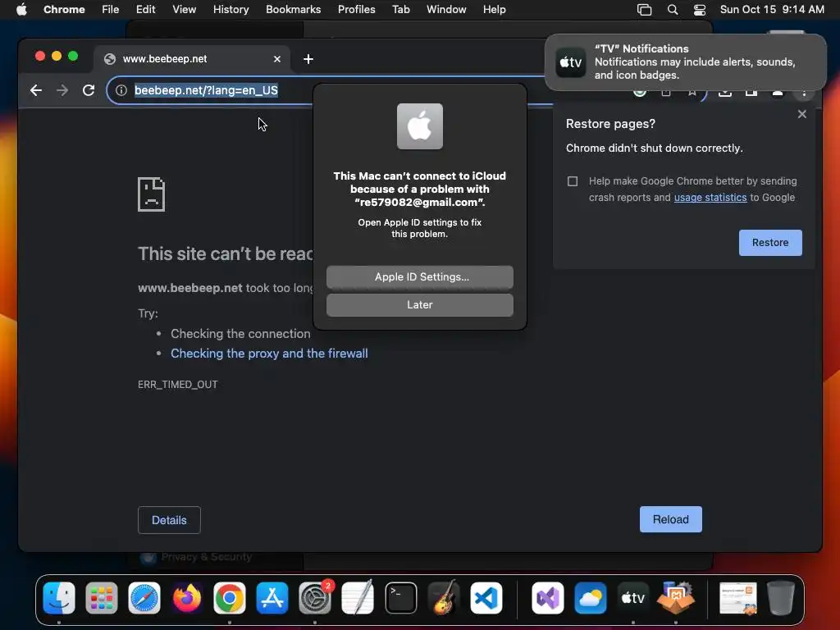The image size is (840, 630).
Task: Click the Apple logo in iCloud dialog
Action: pos(419,126)
